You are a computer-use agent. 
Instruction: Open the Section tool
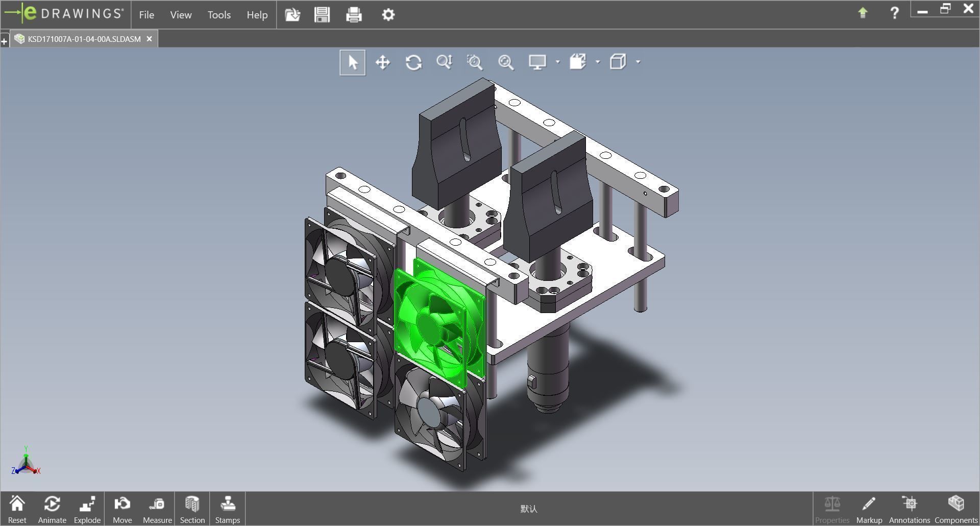pos(192,509)
